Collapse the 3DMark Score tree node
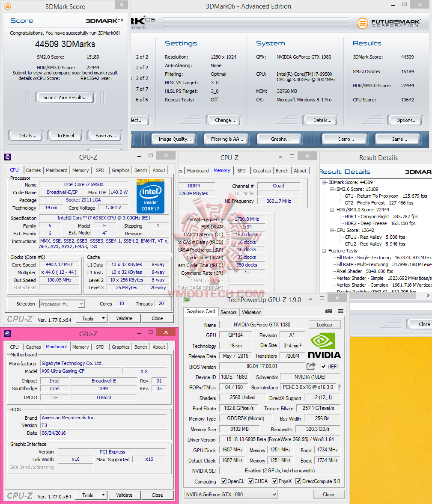432x504 pixels. coord(324,182)
